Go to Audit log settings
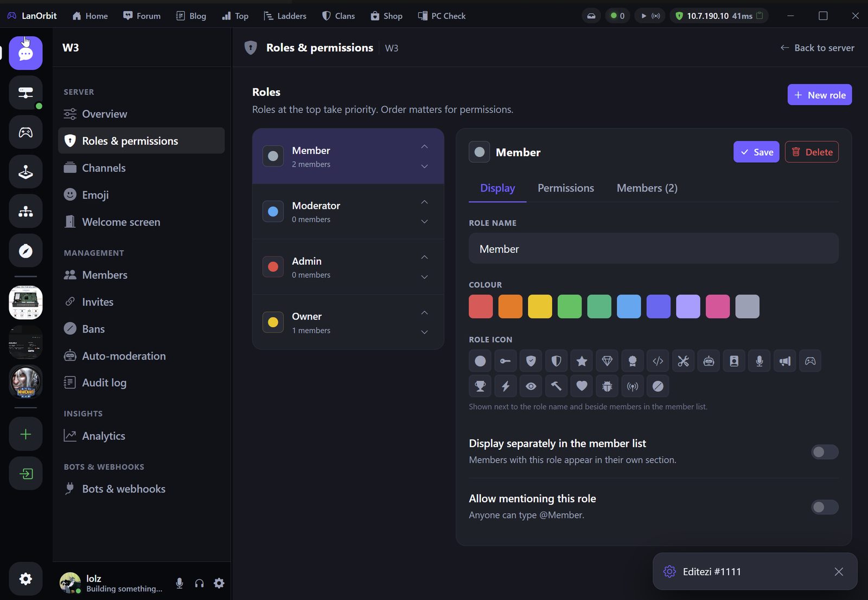This screenshot has height=600, width=868. 141,383
